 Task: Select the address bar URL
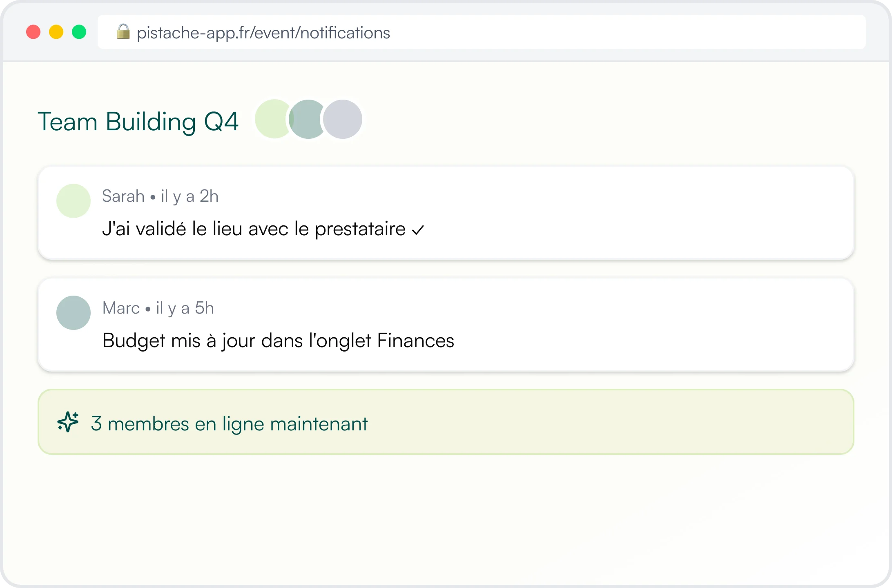pyautogui.click(x=263, y=33)
